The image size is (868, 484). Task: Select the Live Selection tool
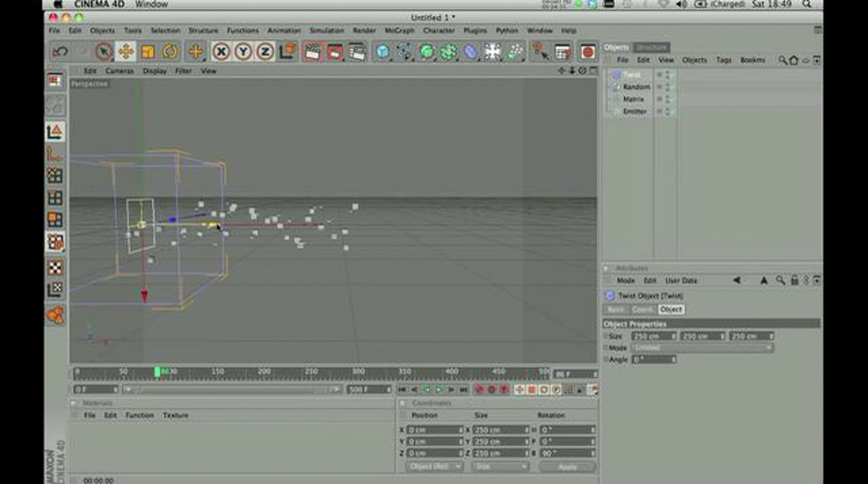point(104,52)
